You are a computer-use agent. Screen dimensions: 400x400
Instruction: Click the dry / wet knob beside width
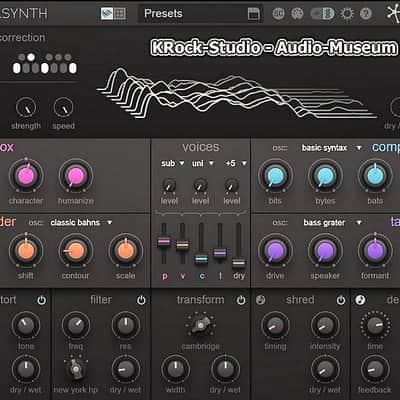pos(225,369)
